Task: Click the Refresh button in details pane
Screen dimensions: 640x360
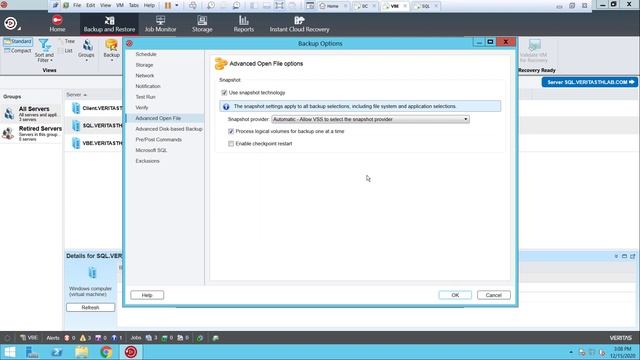Action: tap(90, 307)
